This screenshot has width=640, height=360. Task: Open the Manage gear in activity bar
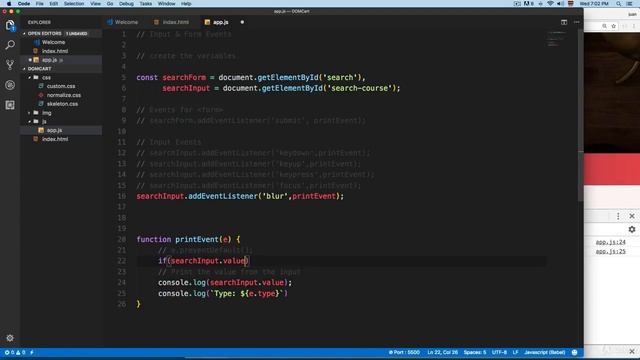click(x=10, y=338)
